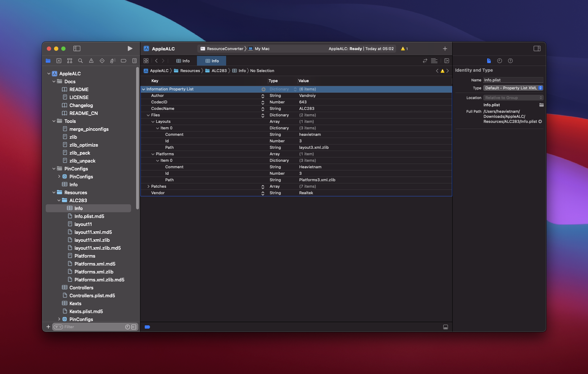Select the History inspector clock icon
This screenshot has height=374, width=588.
click(499, 61)
